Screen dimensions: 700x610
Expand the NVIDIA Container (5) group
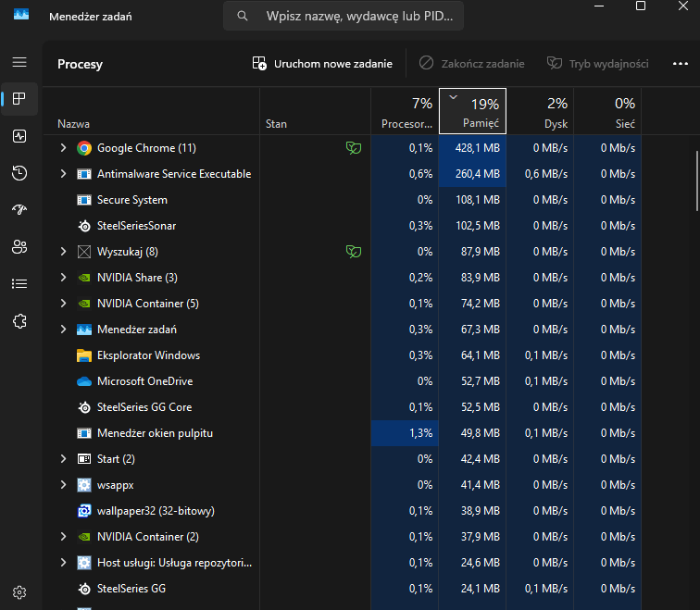63,303
